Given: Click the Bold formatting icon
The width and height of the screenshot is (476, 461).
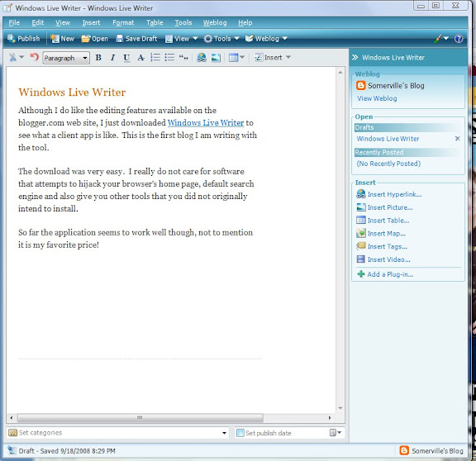Looking at the screenshot, I should coord(98,57).
